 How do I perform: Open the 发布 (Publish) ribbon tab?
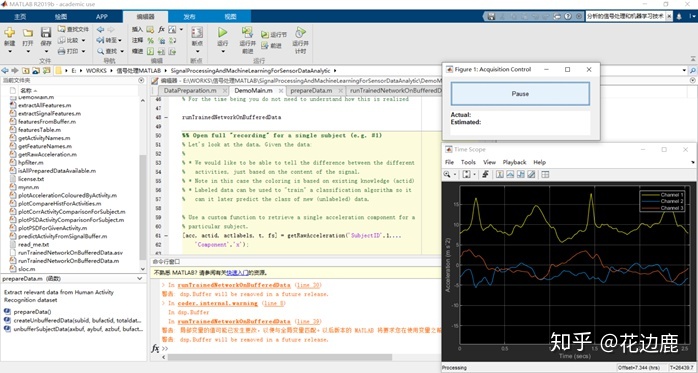click(x=189, y=16)
